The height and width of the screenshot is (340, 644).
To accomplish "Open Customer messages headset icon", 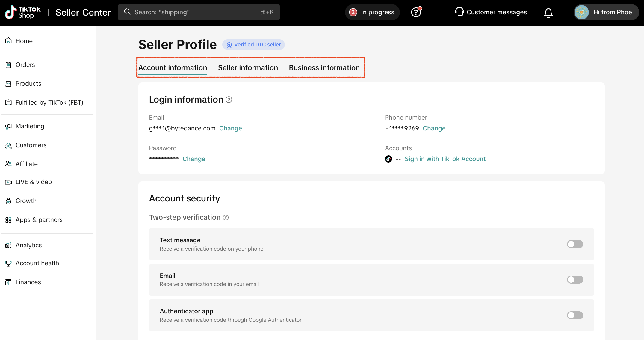I will (x=459, y=12).
